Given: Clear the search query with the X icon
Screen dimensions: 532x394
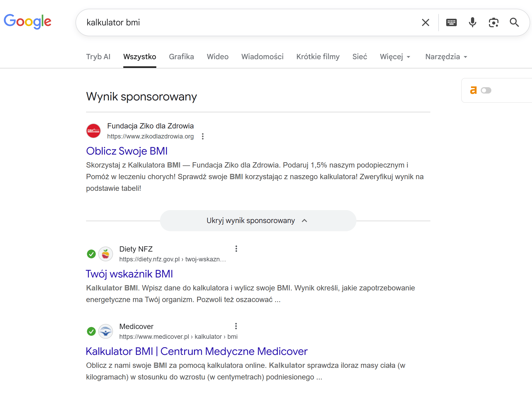Looking at the screenshot, I should (425, 22).
